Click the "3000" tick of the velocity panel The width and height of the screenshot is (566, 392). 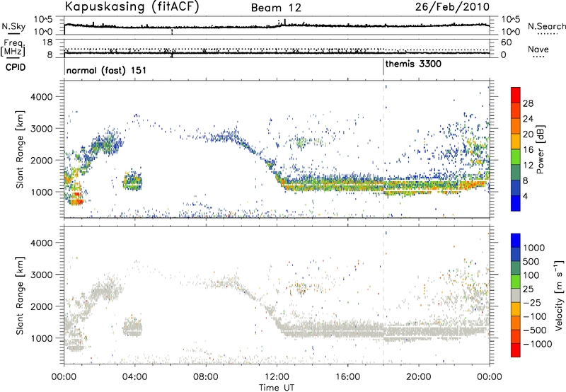pyautogui.click(x=42, y=275)
